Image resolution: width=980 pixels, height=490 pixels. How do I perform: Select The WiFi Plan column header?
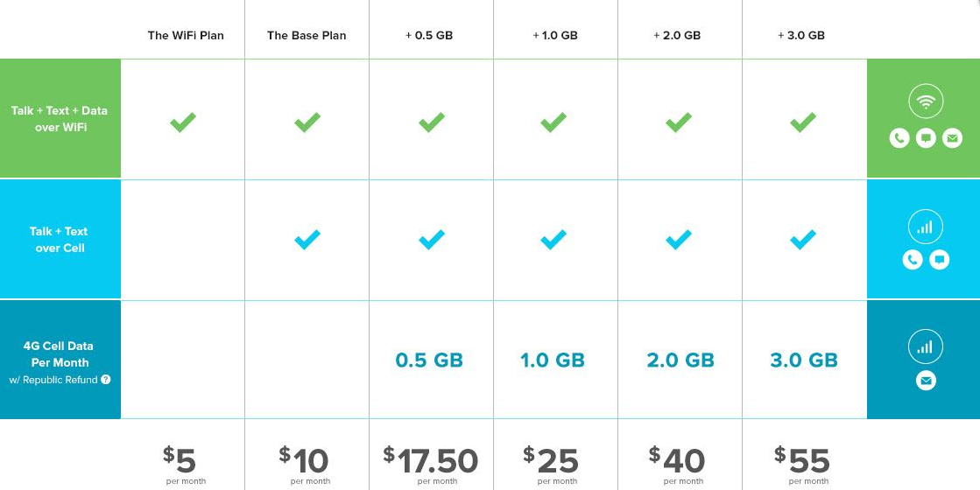click(186, 36)
